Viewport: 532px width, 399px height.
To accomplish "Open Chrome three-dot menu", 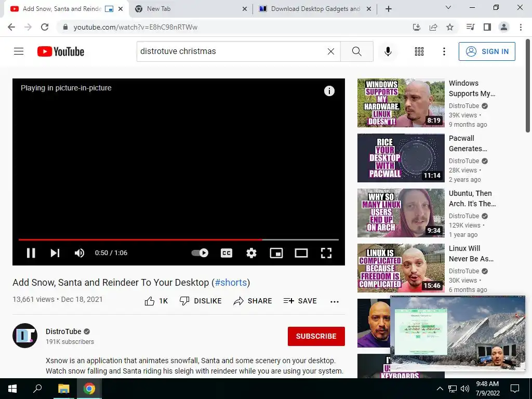I will pos(521,27).
